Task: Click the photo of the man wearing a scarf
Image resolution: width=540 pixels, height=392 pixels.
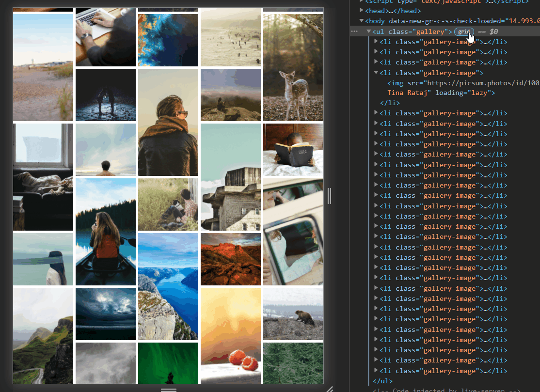Action: (x=168, y=122)
